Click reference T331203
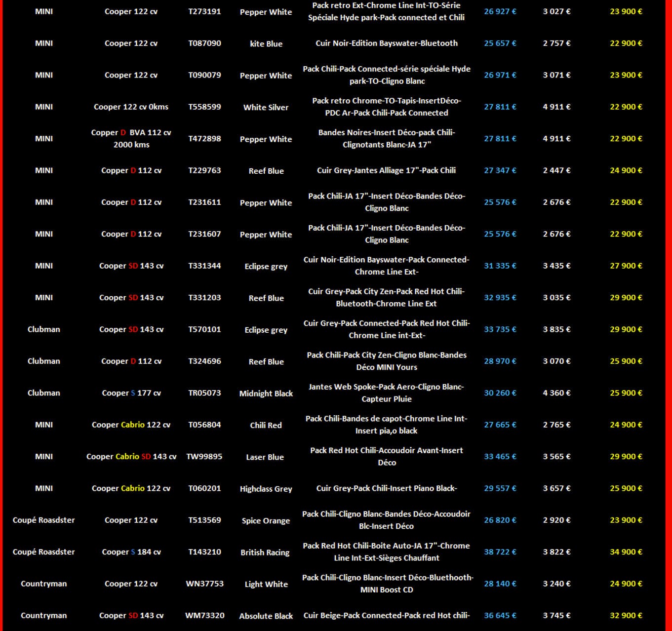This screenshot has width=672, height=631. [204, 297]
